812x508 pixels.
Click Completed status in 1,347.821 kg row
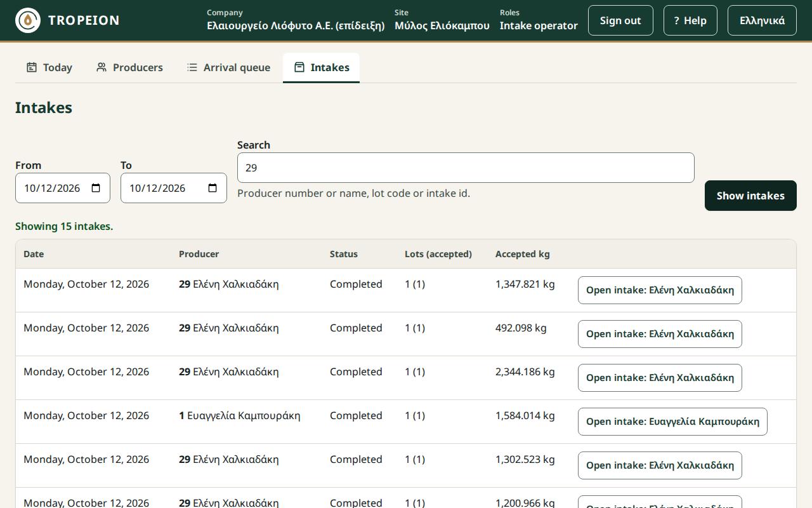pos(356,284)
